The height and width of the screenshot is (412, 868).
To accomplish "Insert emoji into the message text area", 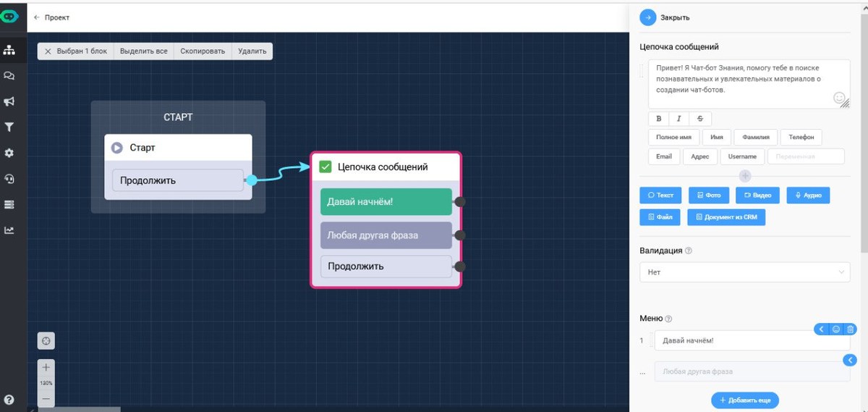I will click(x=839, y=98).
